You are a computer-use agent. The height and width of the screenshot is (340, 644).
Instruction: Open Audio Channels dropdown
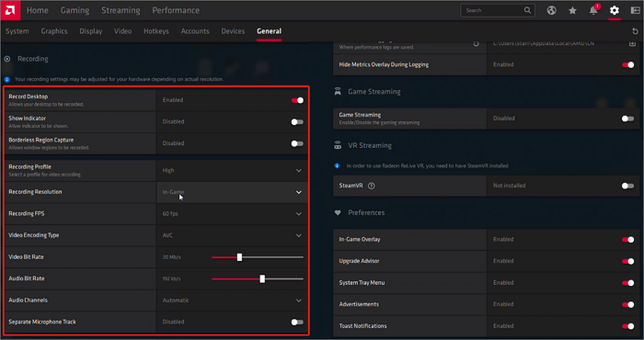point(232,300)
